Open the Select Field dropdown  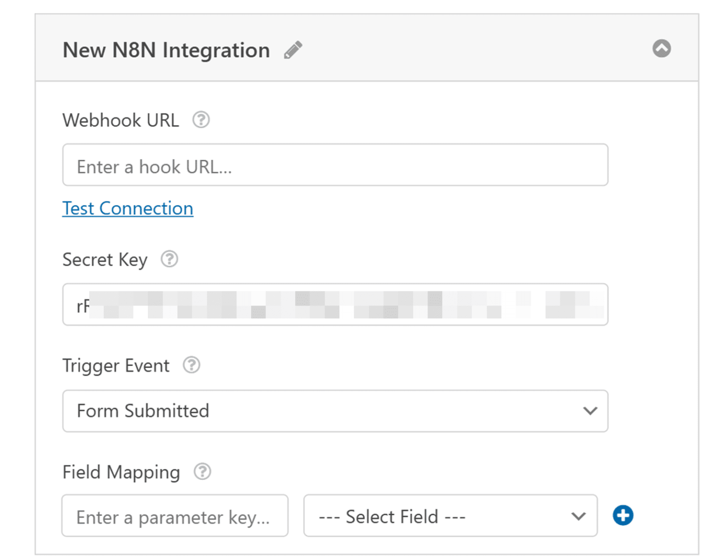[451, 516]
